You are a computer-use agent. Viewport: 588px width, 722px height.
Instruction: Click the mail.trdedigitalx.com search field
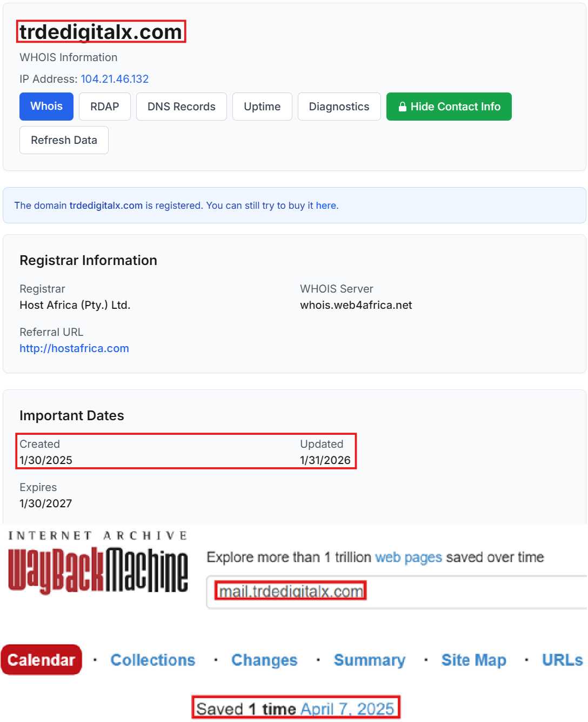pyautogui.click(x=291, y=591)
